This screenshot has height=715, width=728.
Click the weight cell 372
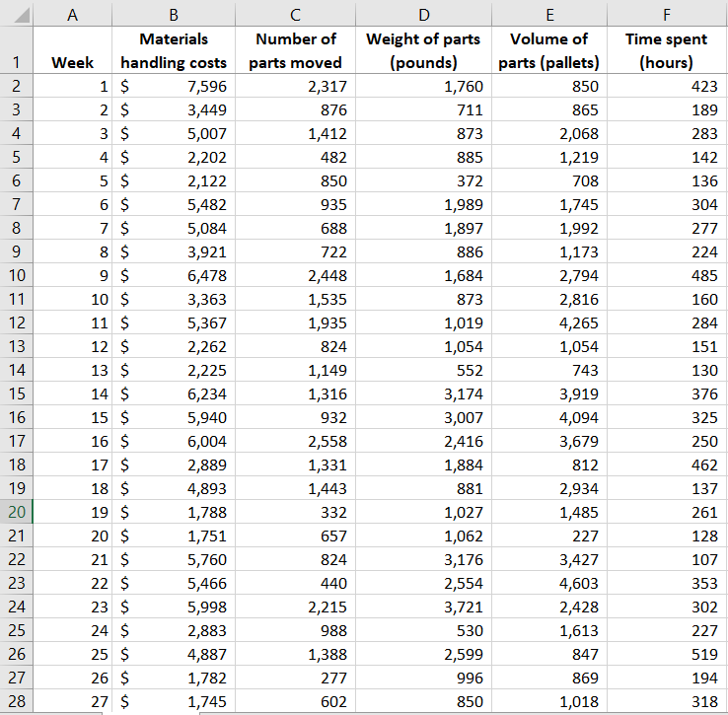[423, 180]
